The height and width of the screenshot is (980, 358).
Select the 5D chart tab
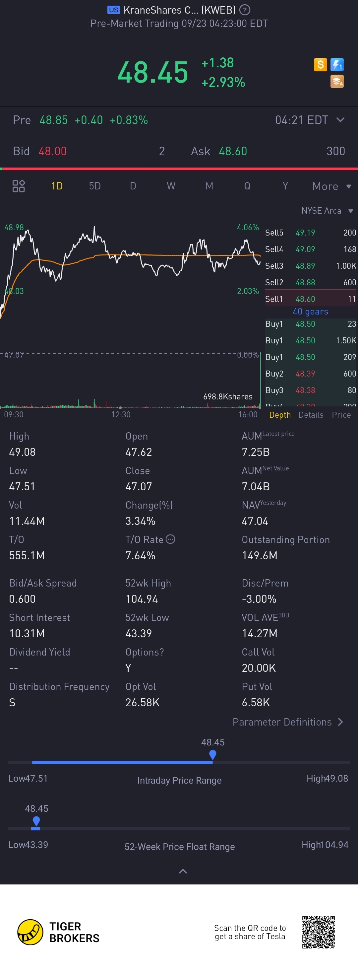click(94, 186)
